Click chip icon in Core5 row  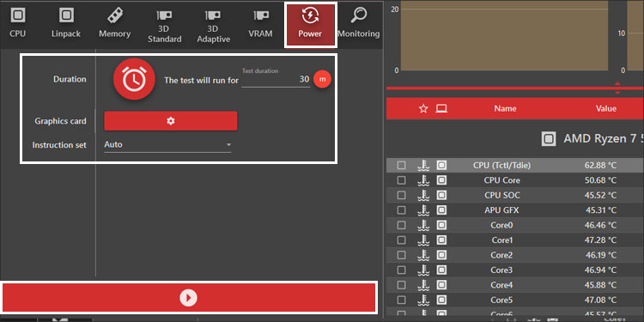(x=441, y=300)
